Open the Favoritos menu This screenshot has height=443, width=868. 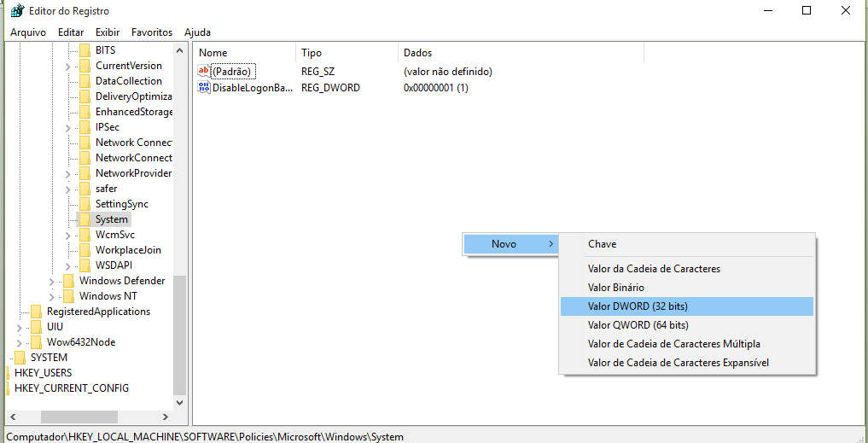[151, 32]
